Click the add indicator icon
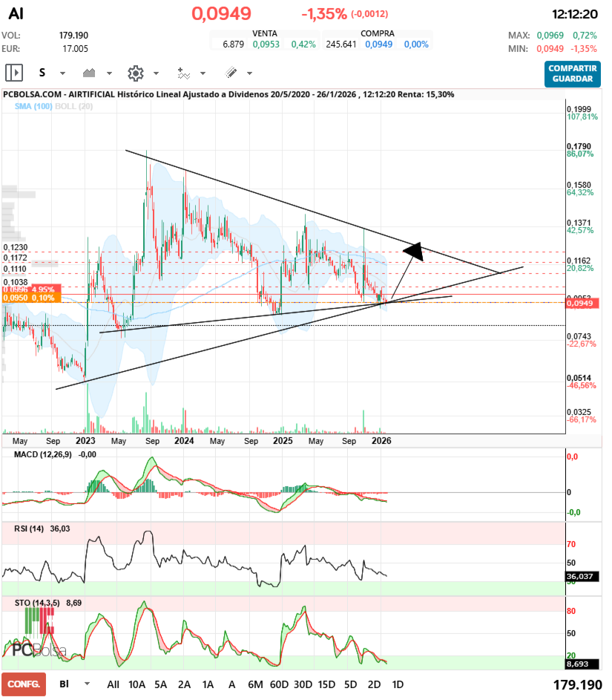The height and width of the screenshot is (700, 612). pyautogui.click(x=185, y=73)
